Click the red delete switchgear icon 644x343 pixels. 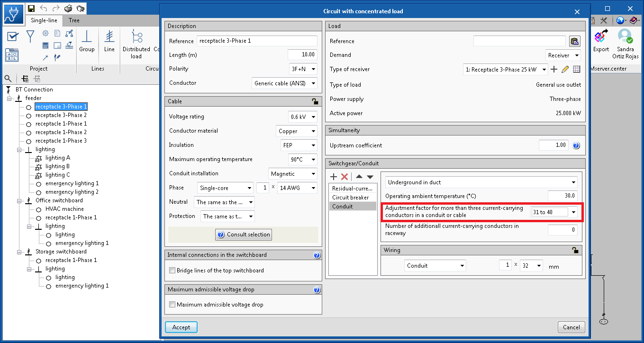click(x=345, y=177)
